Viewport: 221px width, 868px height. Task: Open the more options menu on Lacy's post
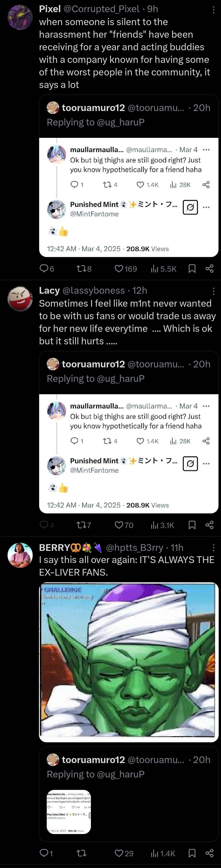(x=213, y=291)
